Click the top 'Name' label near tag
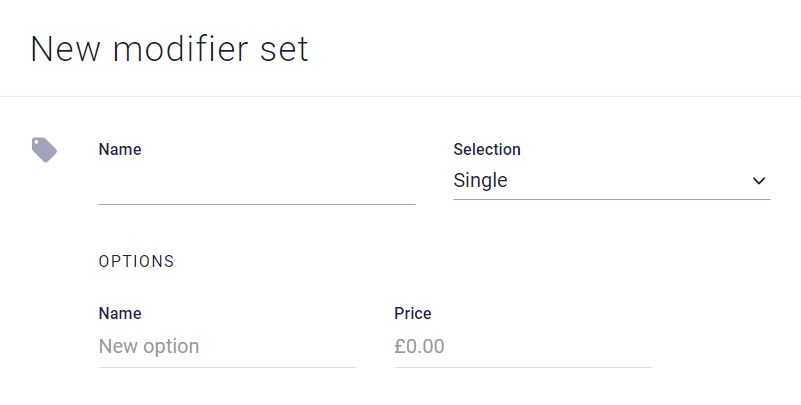Viewport: 801px width, 405px height. pyautogui.click(x=120, y=149)
